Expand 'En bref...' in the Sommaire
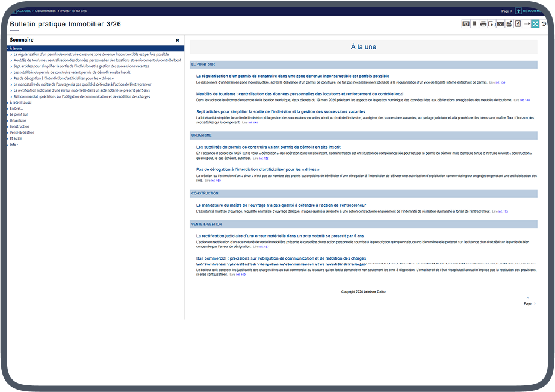Viewport: 555px width, 392px height. (x=8, y=109)
